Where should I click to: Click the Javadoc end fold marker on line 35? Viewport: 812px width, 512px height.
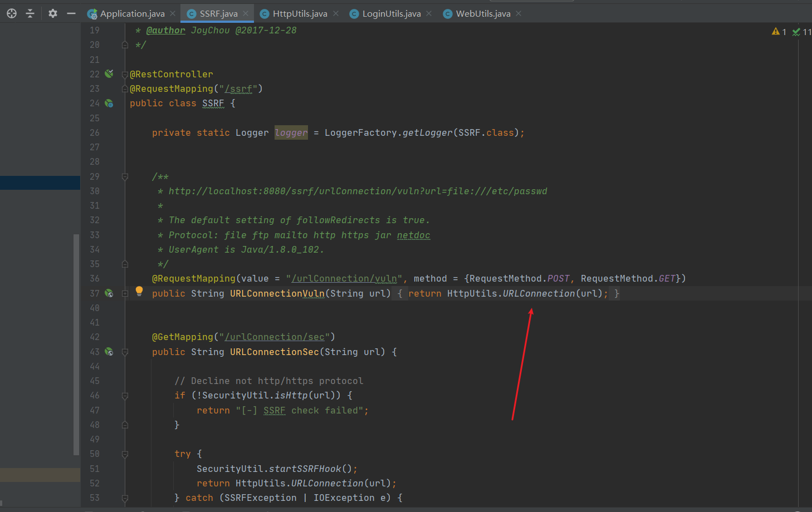(x=125, y=264)
